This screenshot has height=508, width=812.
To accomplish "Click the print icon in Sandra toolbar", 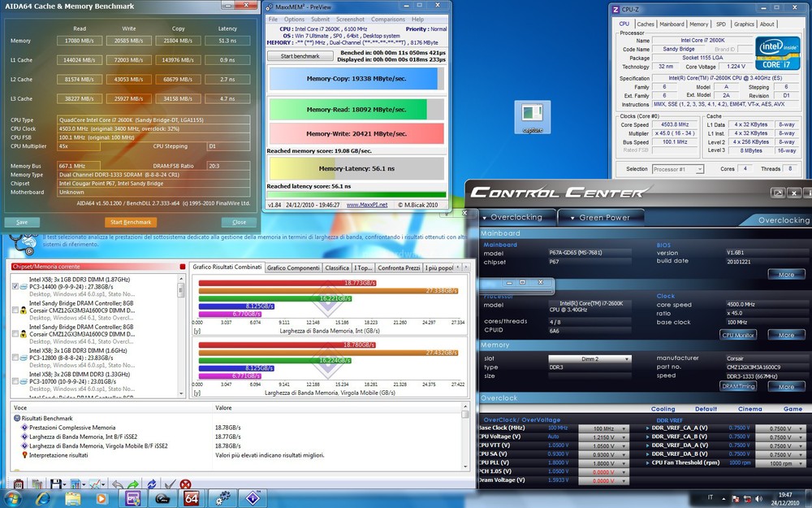I will tap(19, 484).
